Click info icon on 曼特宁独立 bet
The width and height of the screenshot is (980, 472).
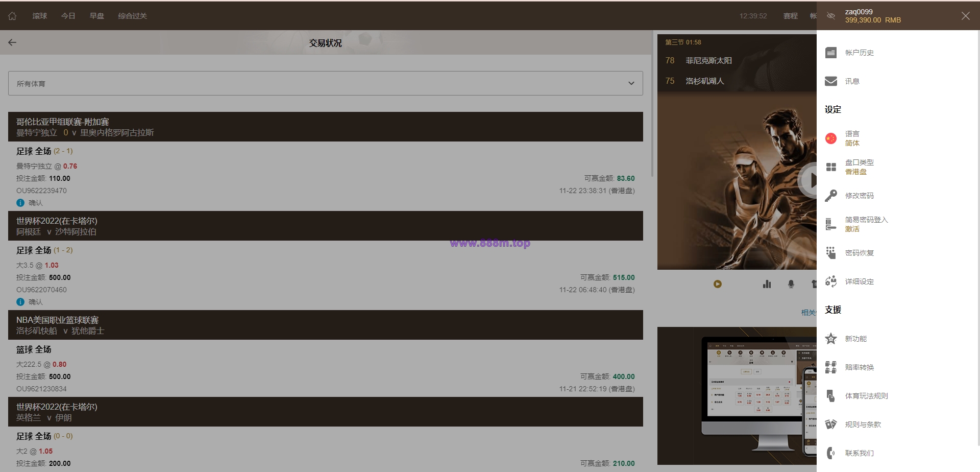point(20,203)
